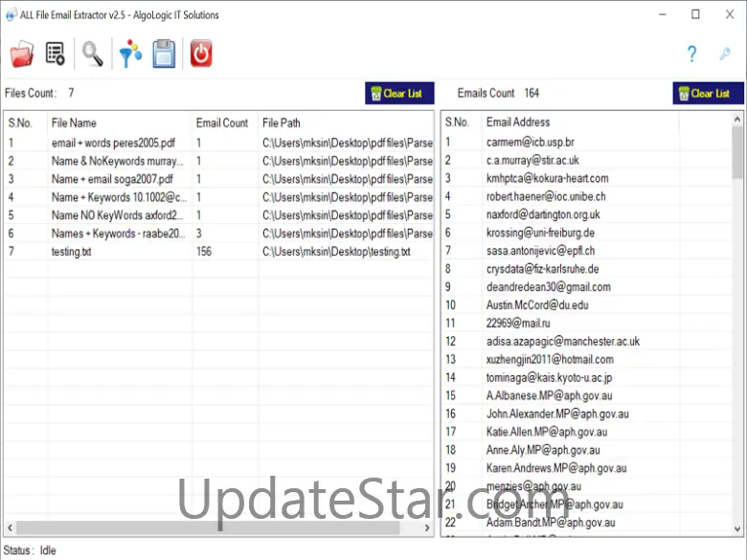Click the files list S.No. column header

20,123
